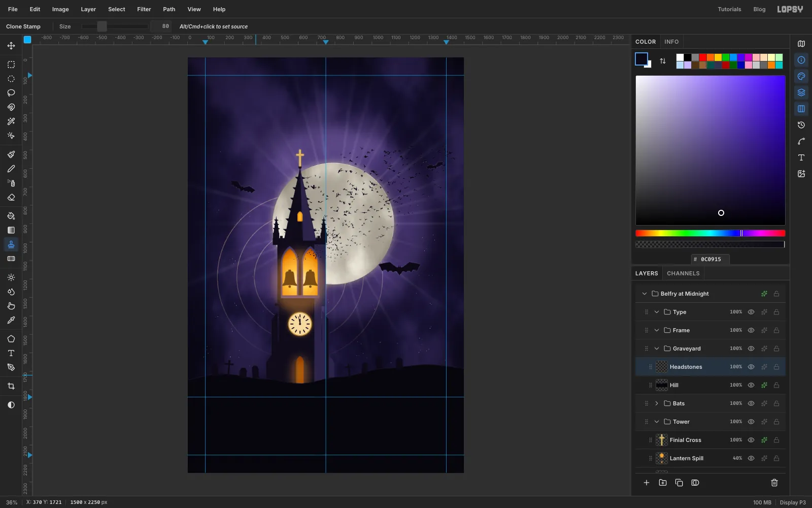Select the Eyedropper tool
This screenshot has height=508, width=812.
11,320
